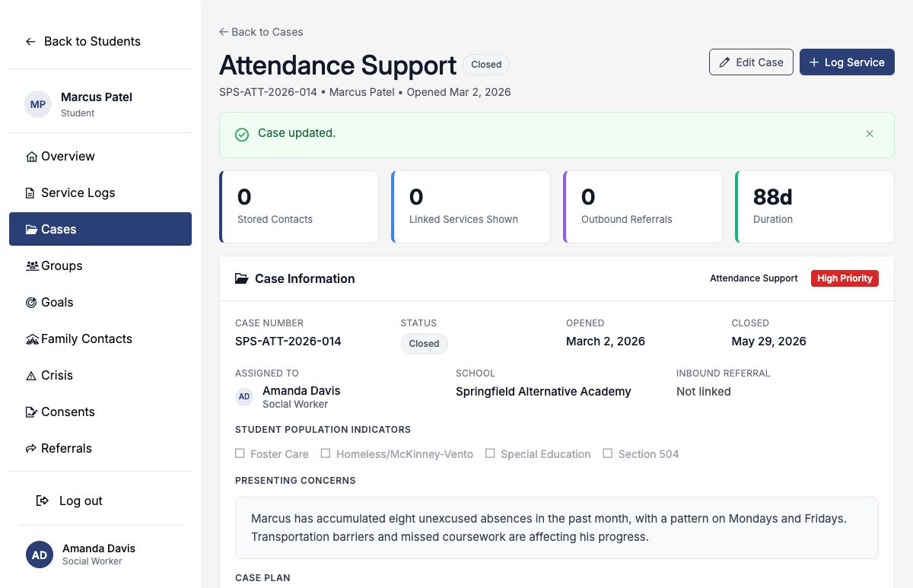The width and height of the screenshot is (913, 588).
Task: Open the Crisis section
Action: (100, 376)
